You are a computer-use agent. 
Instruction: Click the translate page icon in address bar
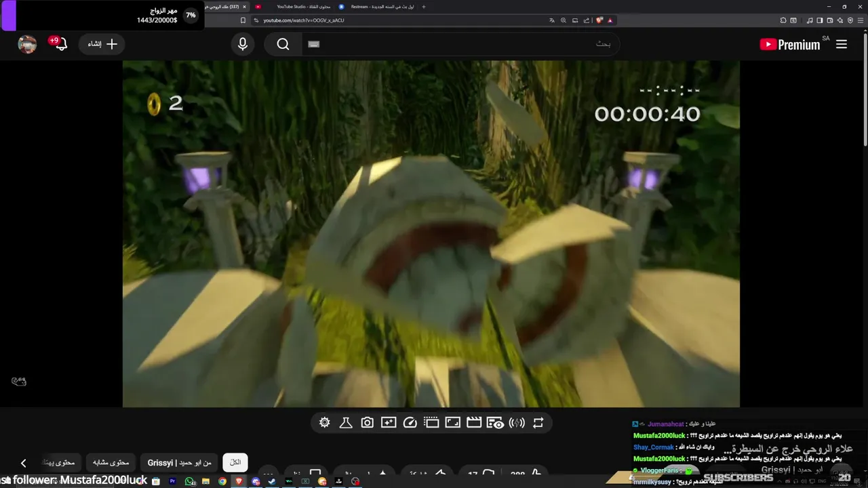tap(552, 20)
